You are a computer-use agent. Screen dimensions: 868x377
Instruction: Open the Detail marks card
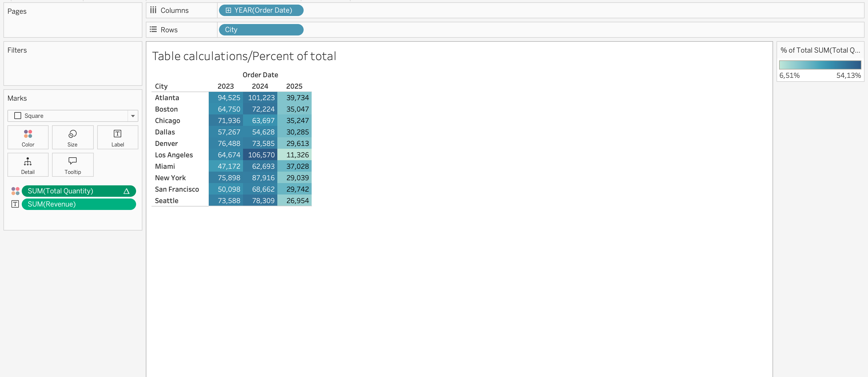[x=28, y=165]
